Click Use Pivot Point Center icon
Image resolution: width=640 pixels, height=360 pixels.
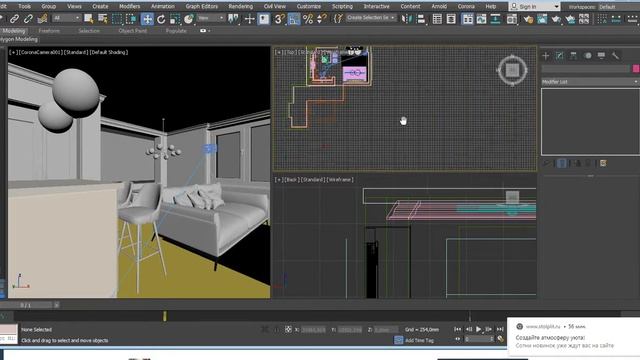click(x=233, y=19)
